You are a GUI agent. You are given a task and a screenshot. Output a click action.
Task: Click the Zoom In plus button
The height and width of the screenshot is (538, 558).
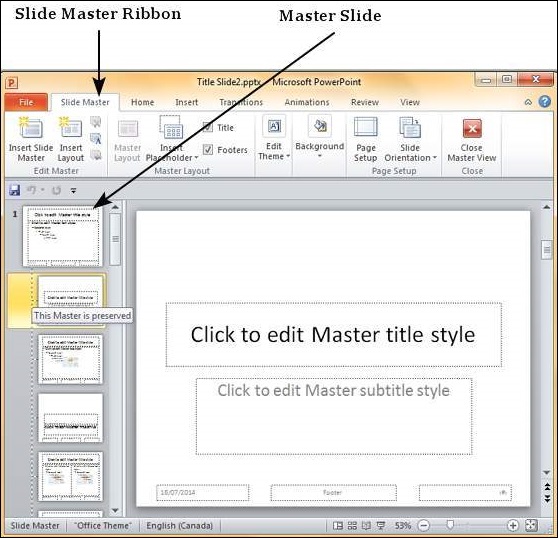(512, 526)
